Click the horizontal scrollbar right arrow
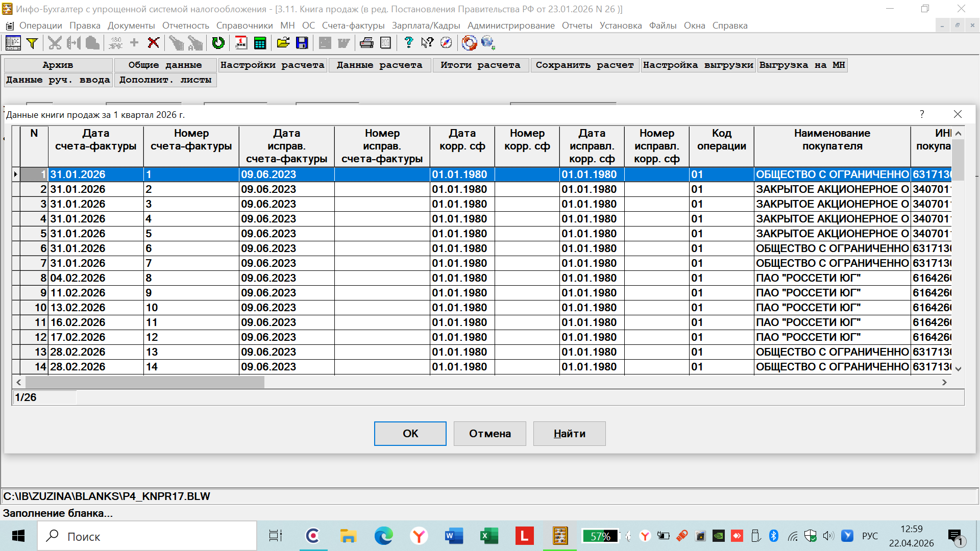This screenshot has width=980, height=551. point(944,382)
